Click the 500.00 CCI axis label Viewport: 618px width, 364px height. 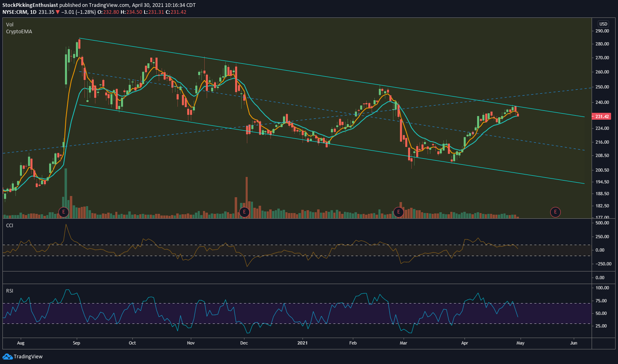(602, 223)
